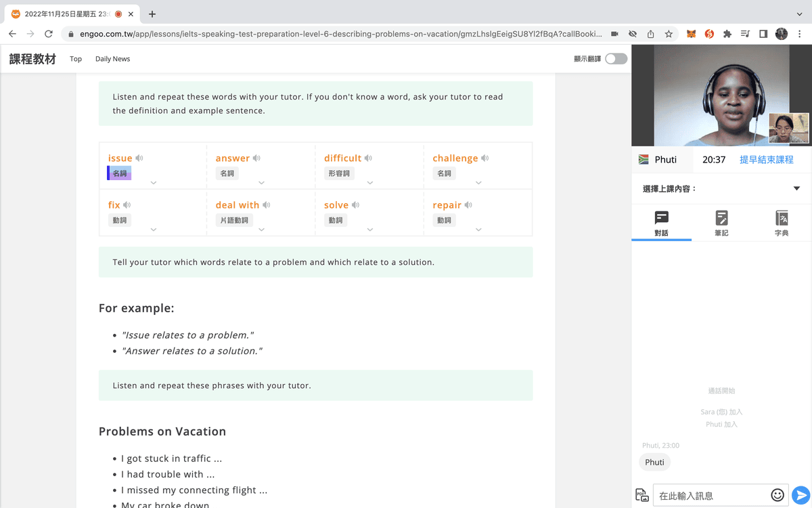The height and width of the screenshot is (508, 812).
Task: Open camera permission icon in address bar
Action: 614,34
